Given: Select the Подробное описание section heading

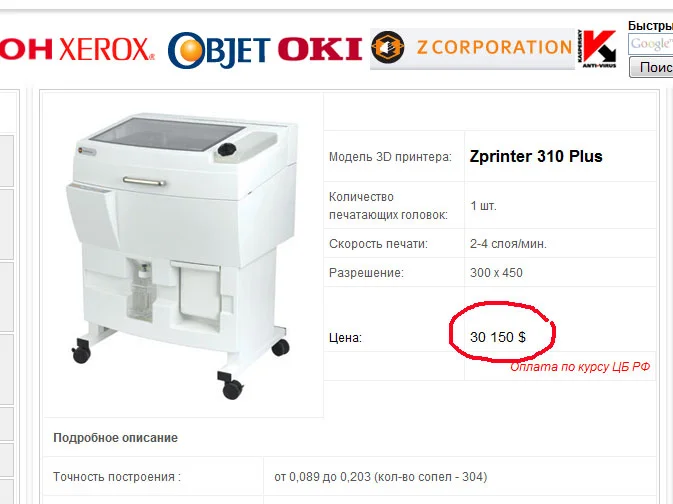Looking at the screenshot, I should (x=115, y=438).
